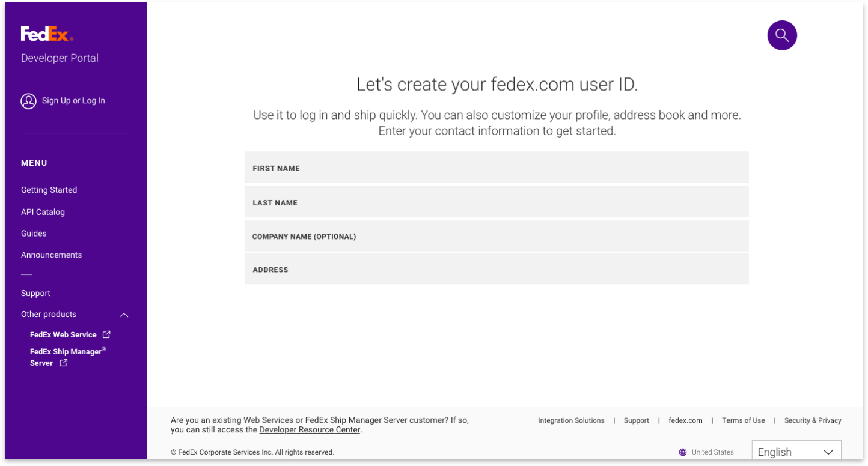Click into the Last Name field
Image resolution: width=868 pixels, height=466 pixels.
[x=497, y=202]
